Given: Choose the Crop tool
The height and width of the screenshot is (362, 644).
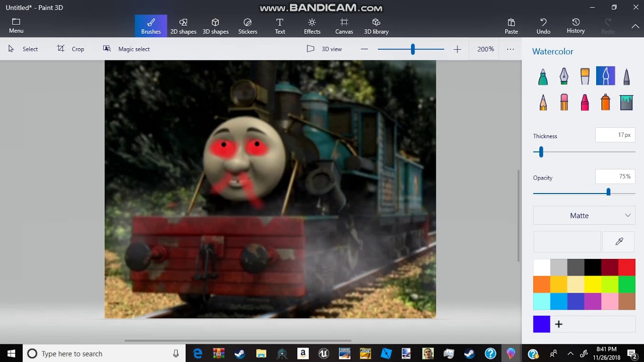Looking at the screenshot, I should 71,49.
